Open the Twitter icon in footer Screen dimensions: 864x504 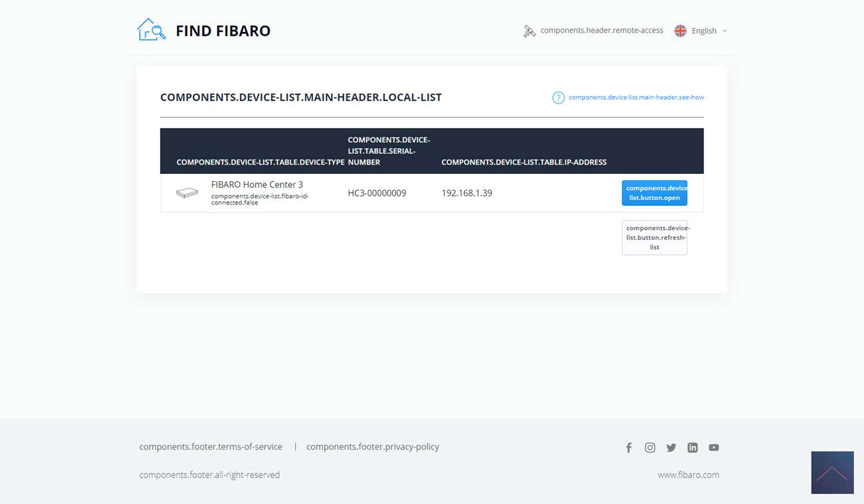pyautogui.click(x=671, y=448)
